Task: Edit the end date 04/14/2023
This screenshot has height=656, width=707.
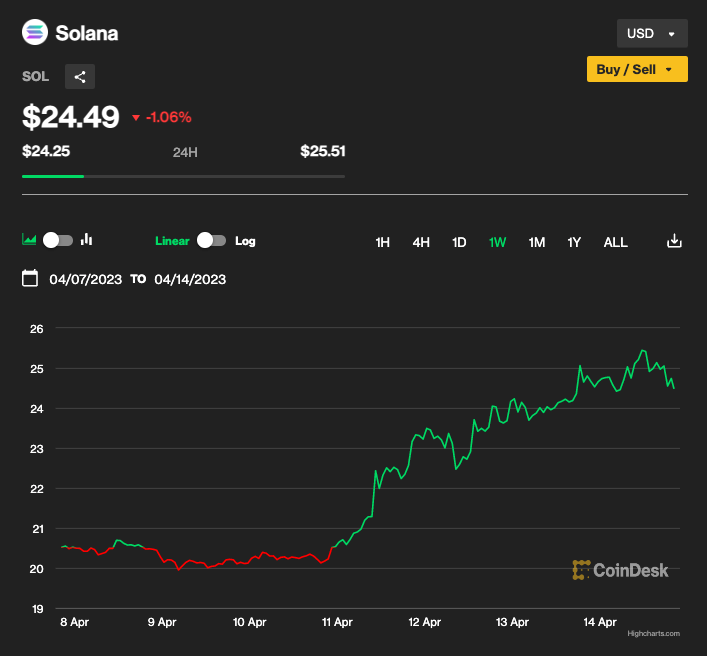Action: point(190,279)
